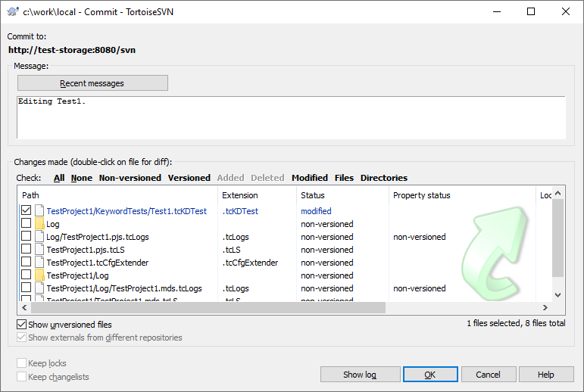Check the TestProject1.pjs.tcLS checkbox

tap(27, 250)
